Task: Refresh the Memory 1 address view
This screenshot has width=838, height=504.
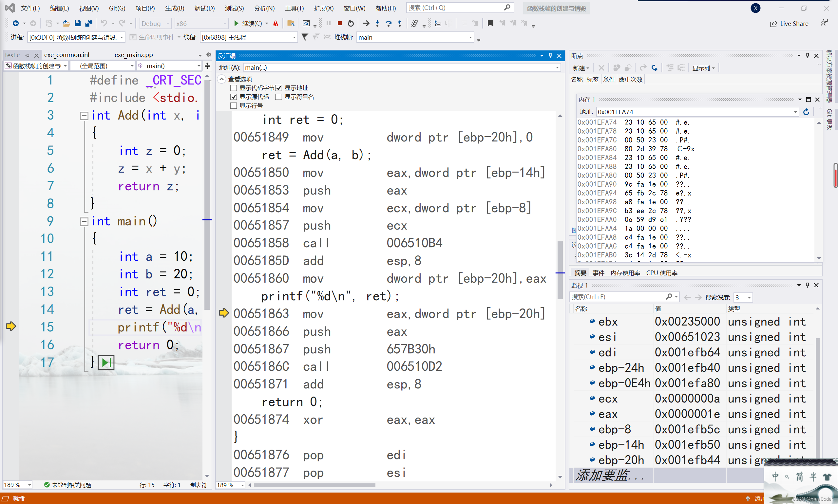Action: [x=806, y=112]
